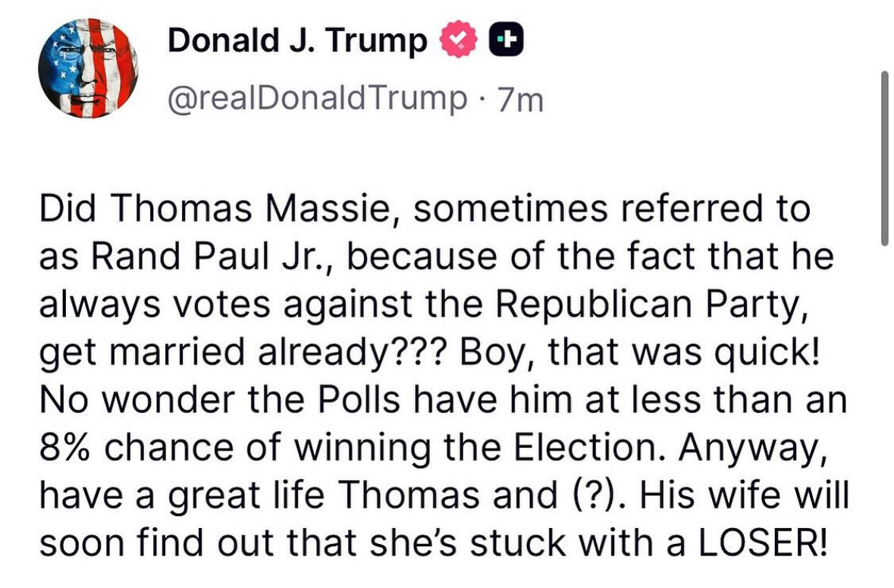The width and height of the screenshot is (894, 588).
Task: Open the Donald J. Trump display name
Action: click(x=297, y=40)
